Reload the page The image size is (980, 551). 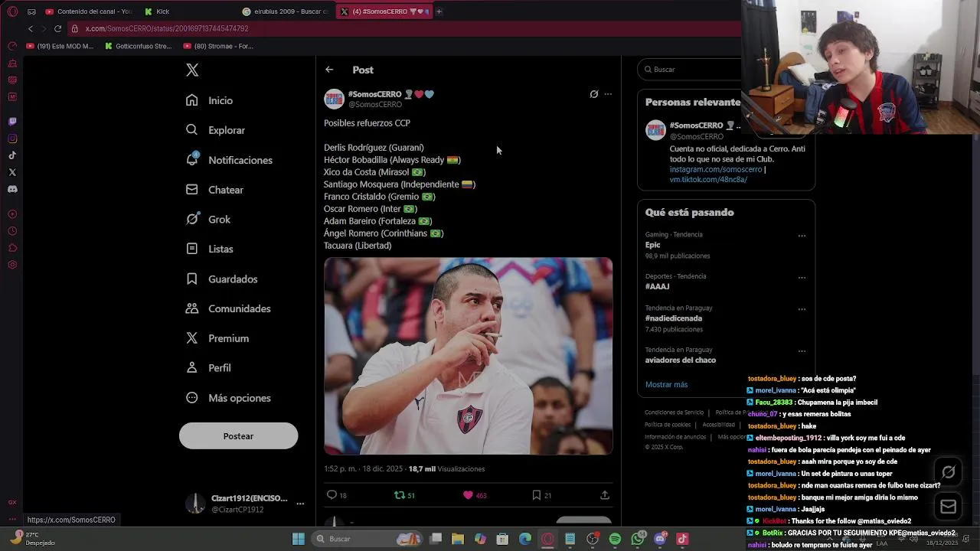click(x=57, y=28)
